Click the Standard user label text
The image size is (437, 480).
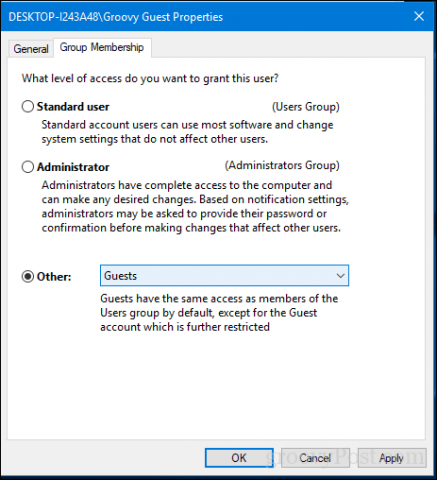pyautogui.click(x=73, y=107)
